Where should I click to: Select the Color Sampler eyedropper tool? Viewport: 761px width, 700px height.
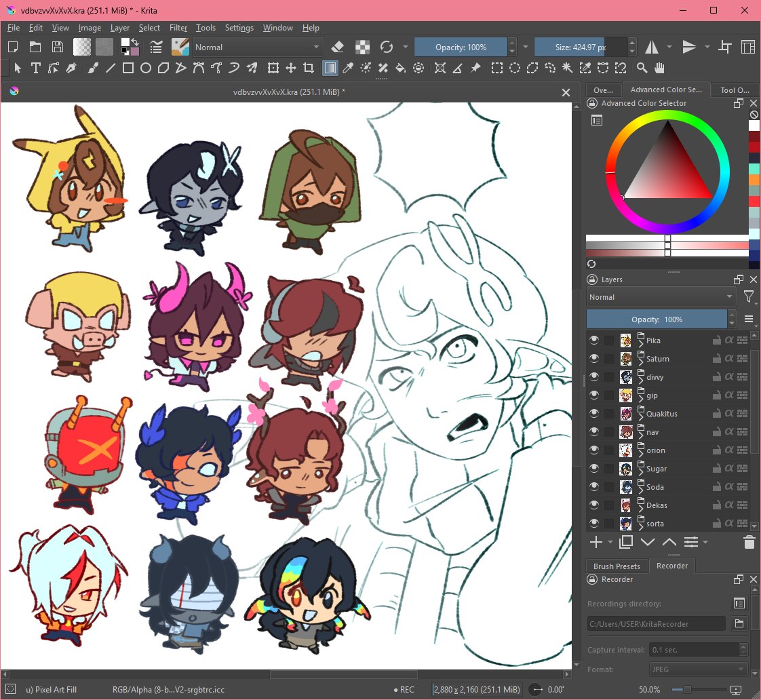pyautogui.click(x=347, y=68)
